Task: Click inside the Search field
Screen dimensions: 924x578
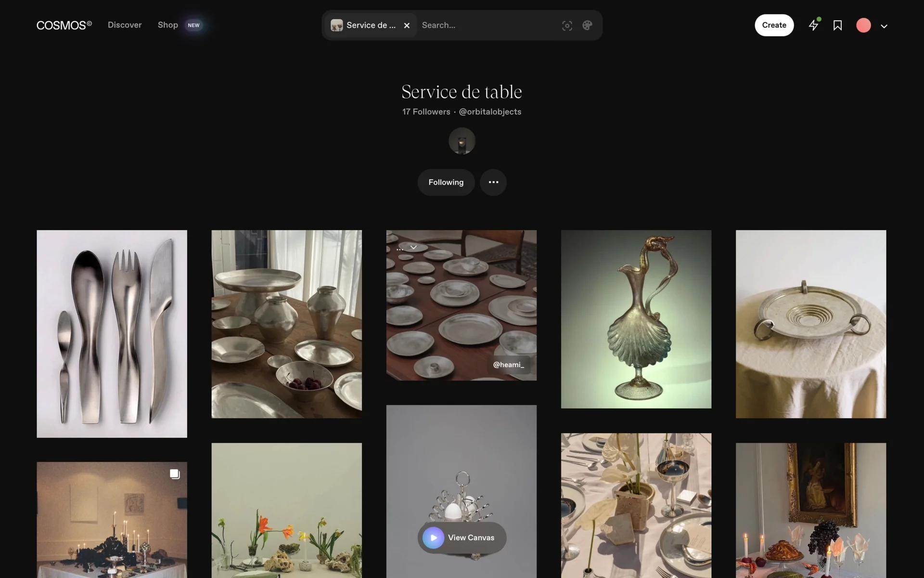Action: click(x=486, y=26)
